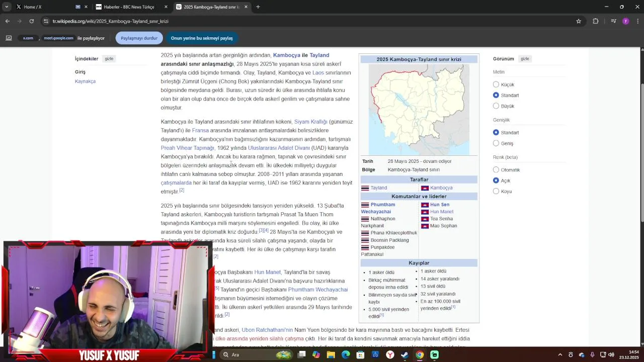Image resolution: width=644 pixels, height=362 pixels.
Task: Launch Microsoft Edge from the taskbar
Action: point(346,355)
